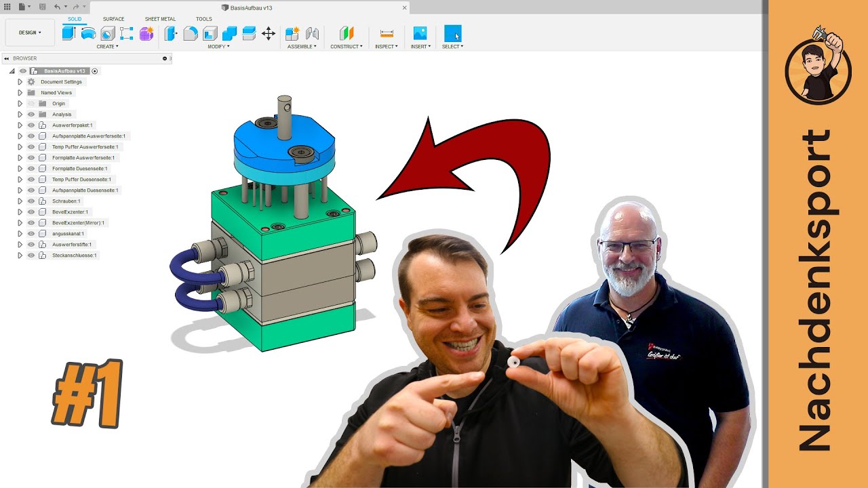
Task: Switch to the SURFACE tab
Action: coord(113,19)
